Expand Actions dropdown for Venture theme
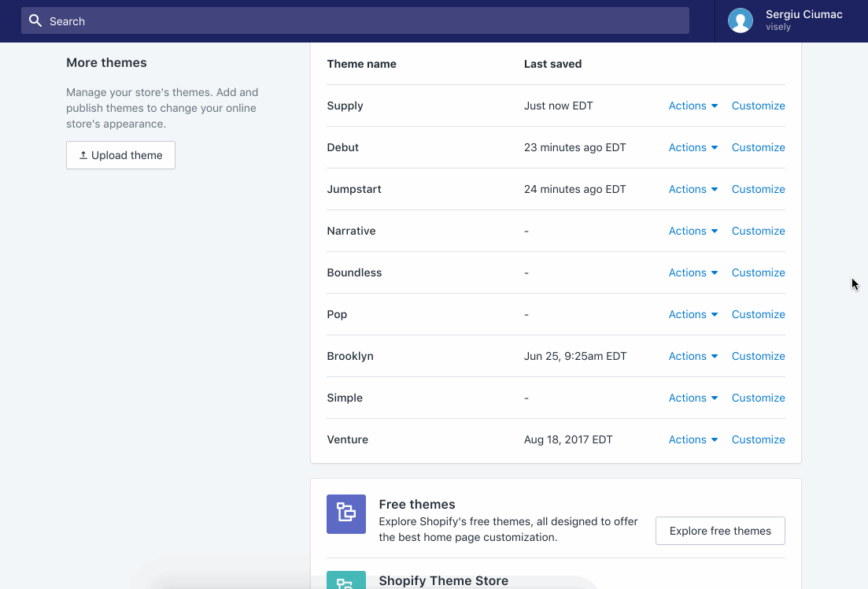Image resolution: width=868 pixels, height=589 pixels. [693, 439]
